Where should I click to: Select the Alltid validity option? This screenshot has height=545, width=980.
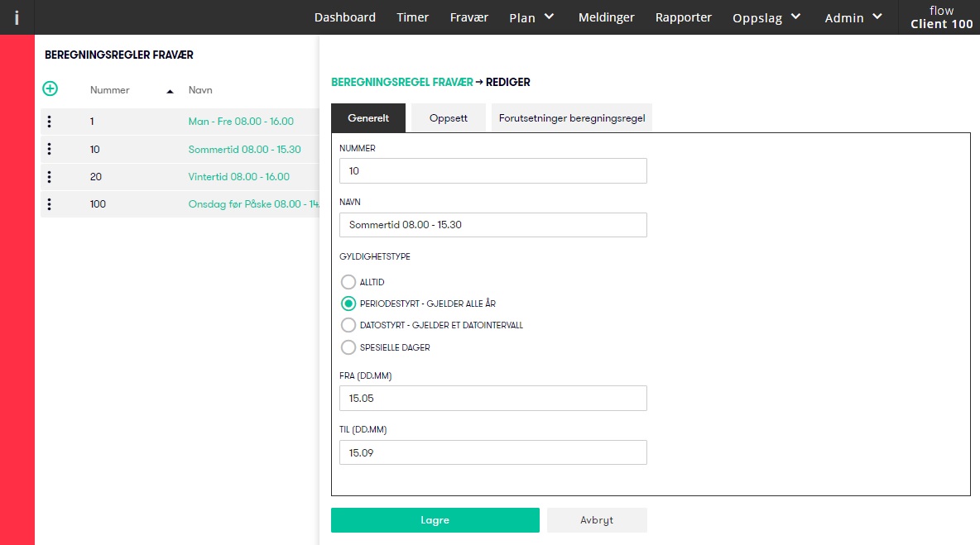[348, 282]
